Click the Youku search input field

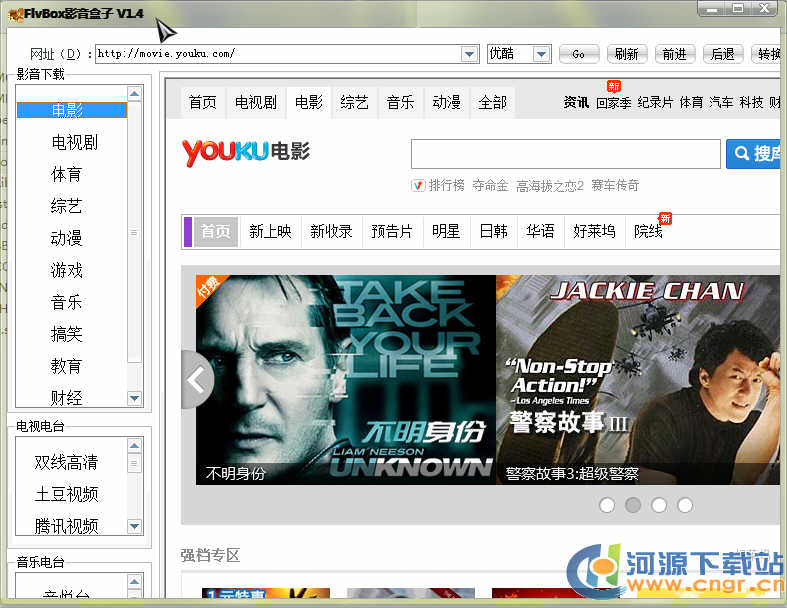(x=565, y=154)
